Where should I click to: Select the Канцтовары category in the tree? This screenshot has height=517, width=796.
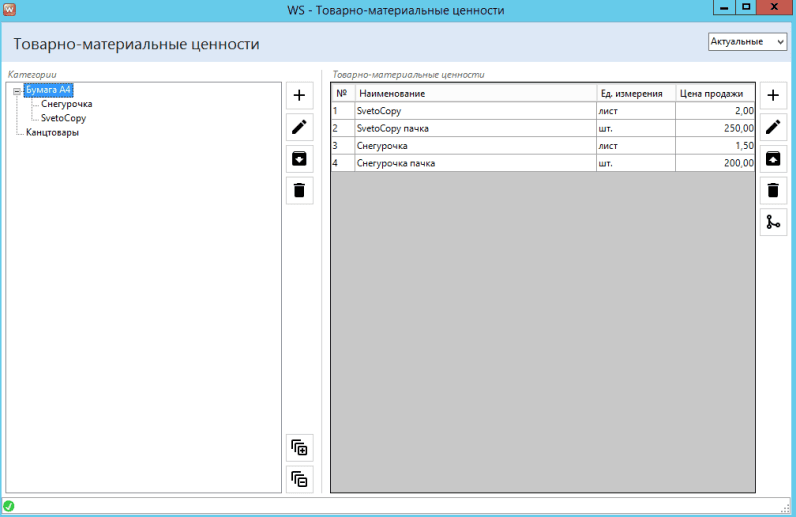tap(52, 132)
